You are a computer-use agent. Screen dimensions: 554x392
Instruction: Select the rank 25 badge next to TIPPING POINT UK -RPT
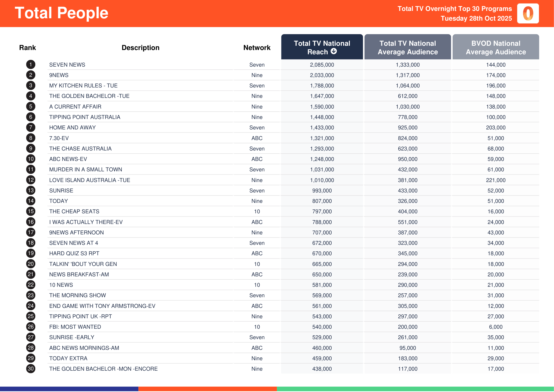pos(30,316)
